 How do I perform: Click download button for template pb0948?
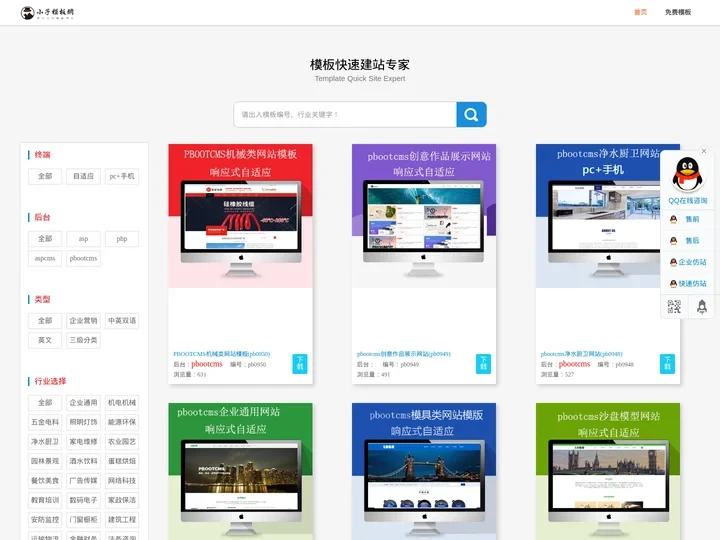667,364
